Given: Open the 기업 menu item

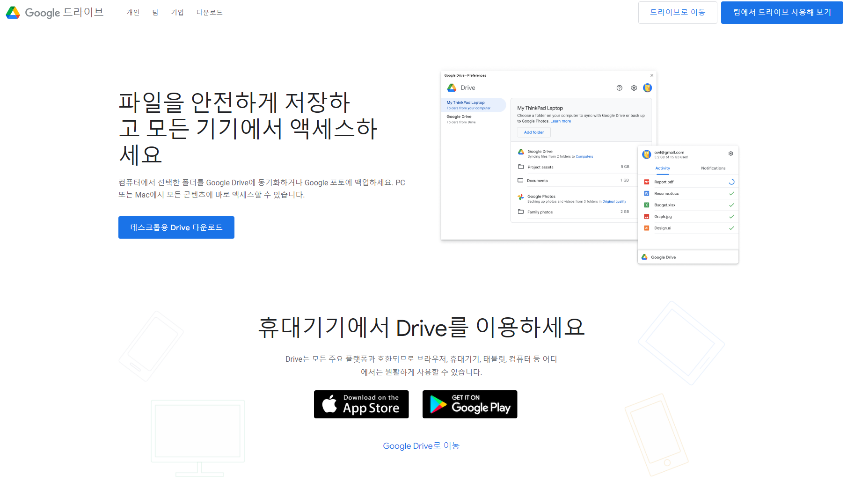Looking at the screenshot, I should [177, 12].
